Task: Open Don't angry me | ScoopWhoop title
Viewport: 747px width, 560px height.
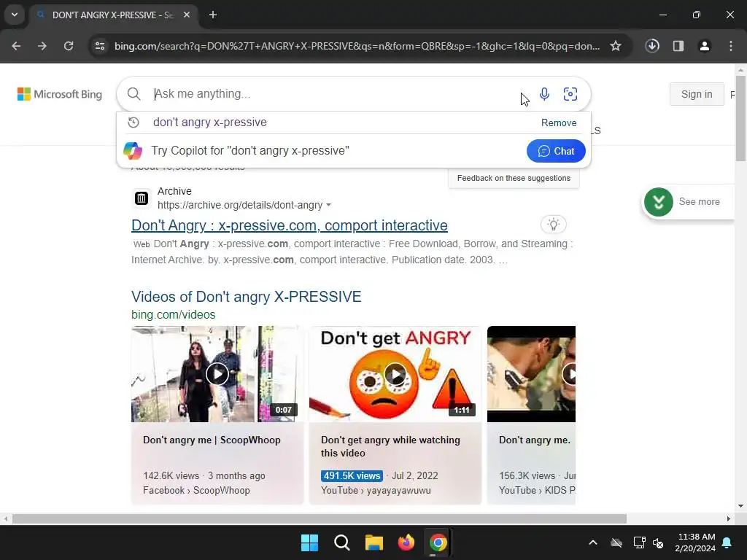Action: click(212, 440)
